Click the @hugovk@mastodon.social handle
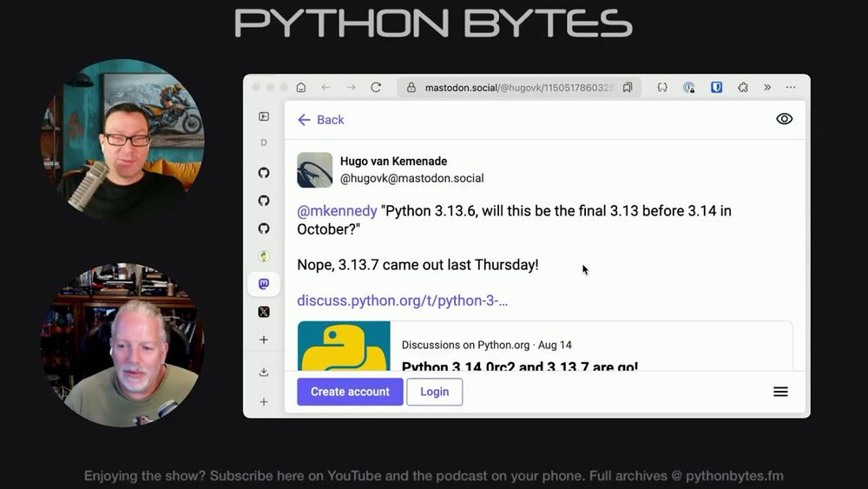Screen dimensions: 868x489 (411, 178)
